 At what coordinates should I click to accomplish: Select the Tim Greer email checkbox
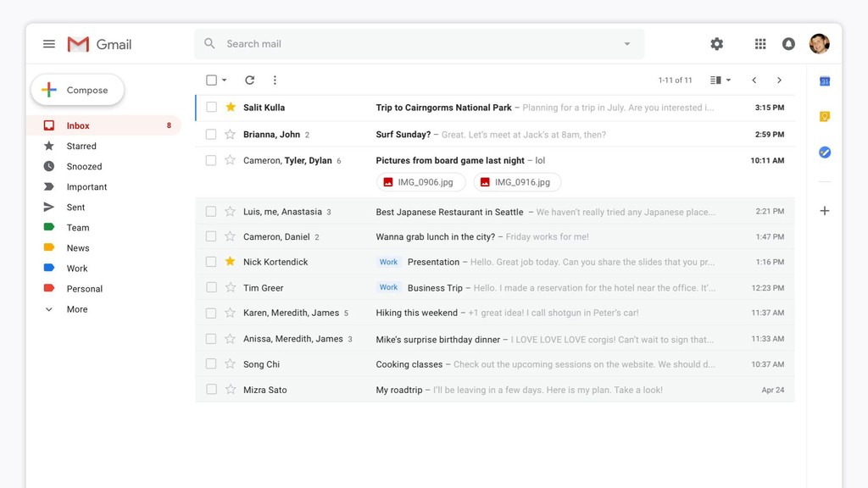(211, 287)
